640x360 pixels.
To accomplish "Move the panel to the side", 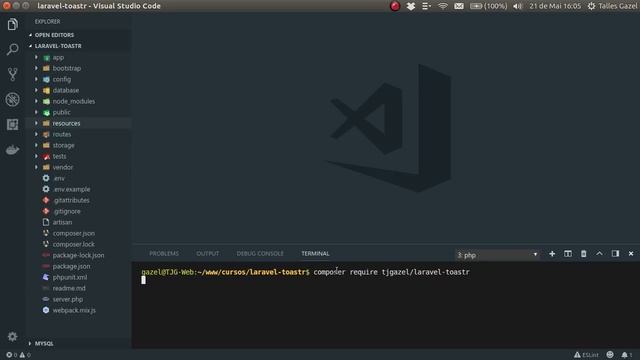I will point(615,254).
